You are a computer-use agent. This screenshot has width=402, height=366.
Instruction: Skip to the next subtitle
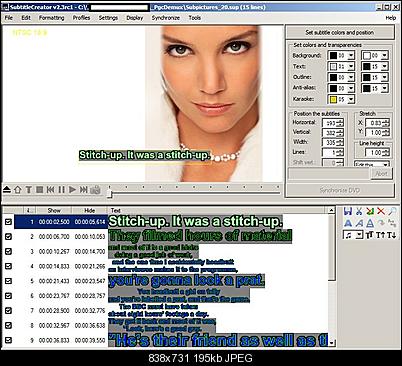(84, 190)
